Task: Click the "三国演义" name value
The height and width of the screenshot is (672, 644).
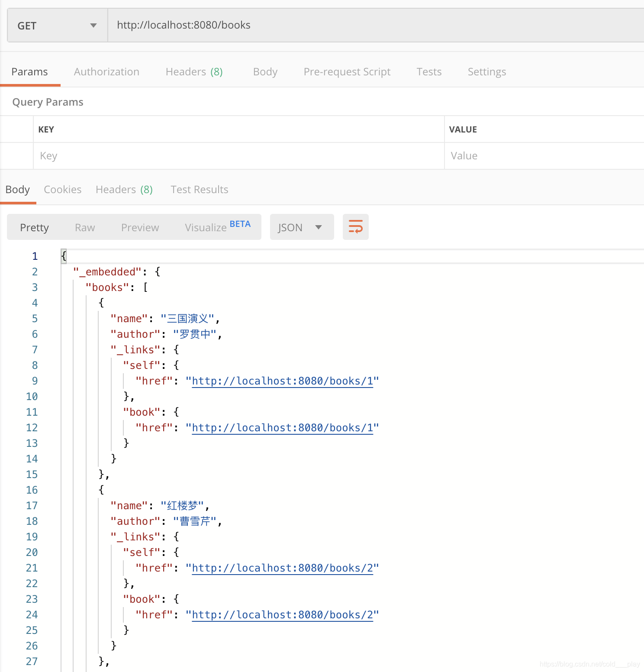Action: click(187, 319)
